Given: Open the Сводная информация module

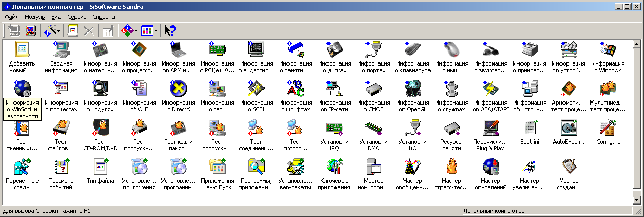Looking at the screenshot, I should (x=61, y=57).
